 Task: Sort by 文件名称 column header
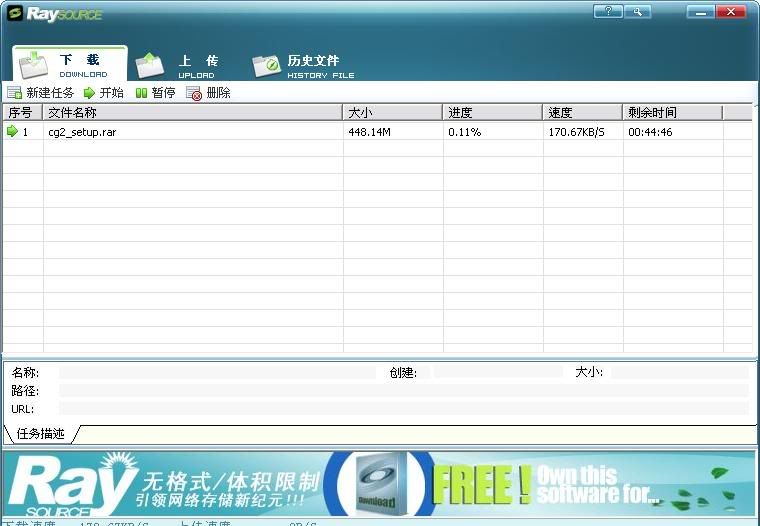click(192, 113)
